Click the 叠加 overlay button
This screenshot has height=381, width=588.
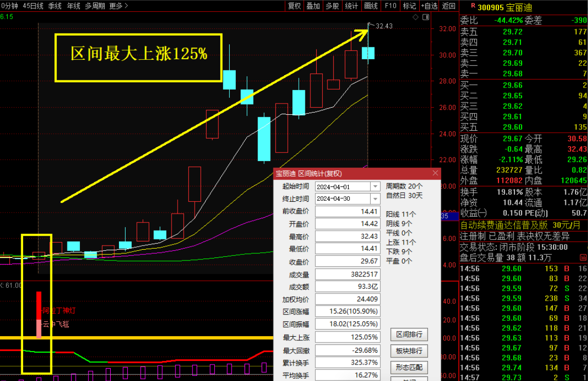coord(313,6)
